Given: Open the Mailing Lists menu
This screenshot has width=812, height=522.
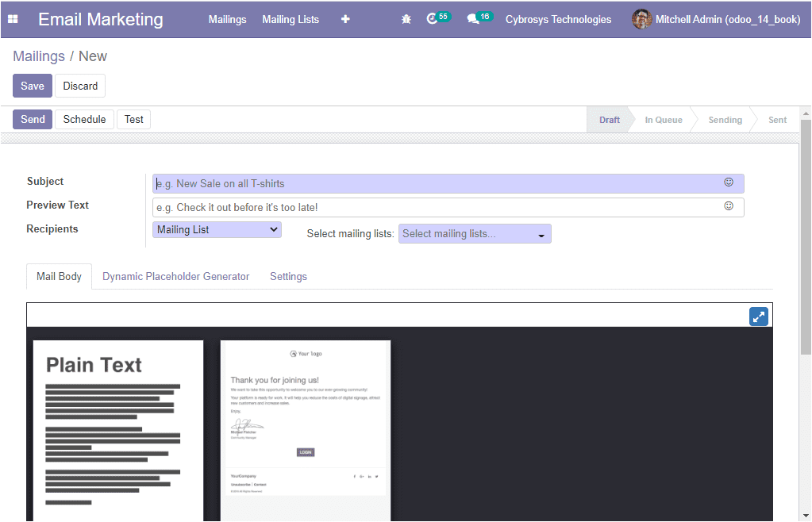Looking at the screenshot, I should click(x=291, y=19).
